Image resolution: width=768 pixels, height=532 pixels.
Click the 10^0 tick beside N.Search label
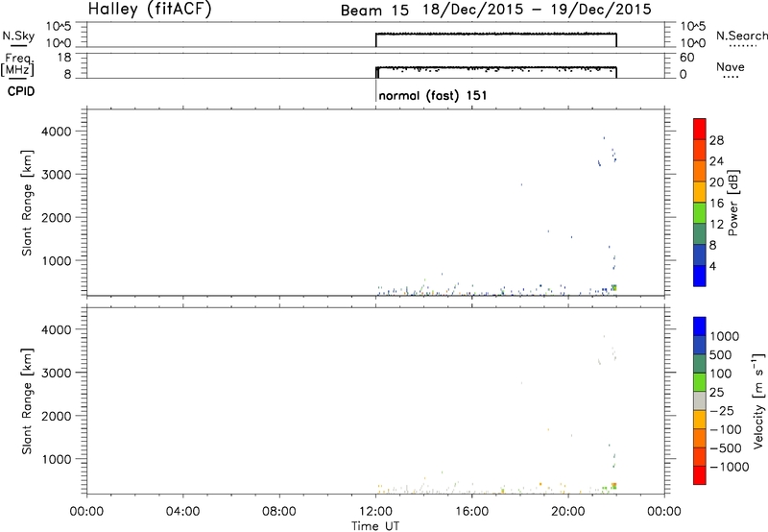(x=693, y=43)
